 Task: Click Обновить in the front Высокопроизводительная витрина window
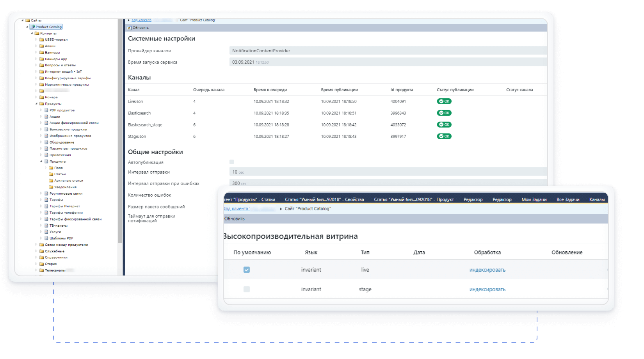pos(234,219)
